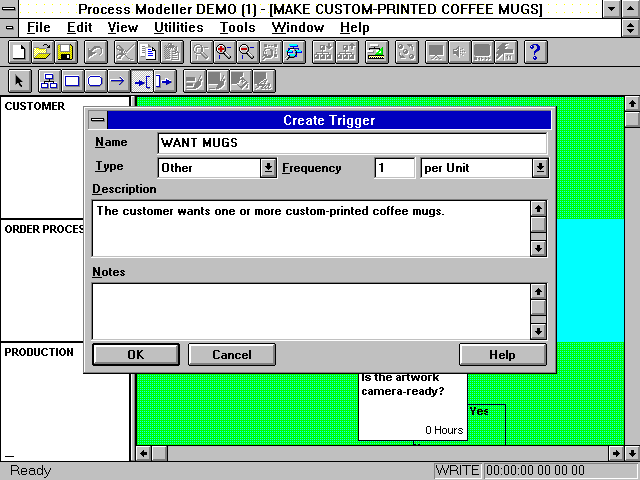Viewport: 640px width, 480px height.
Task: Click the Zoom In magnifier icon
Action: 224,52
